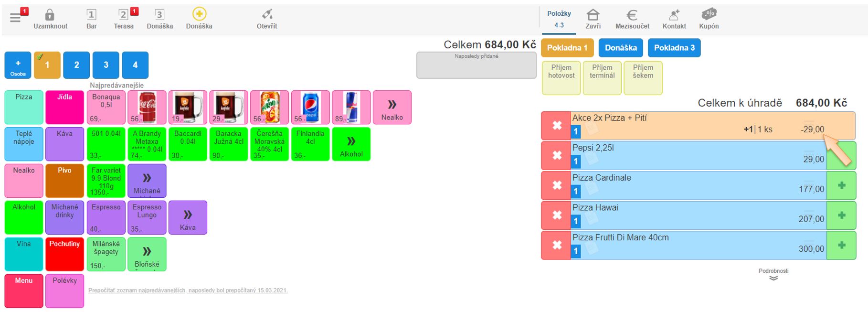Expand more Alkohol items
The image size is (868, 312).
pyautogui.click(x=351, y=144)
